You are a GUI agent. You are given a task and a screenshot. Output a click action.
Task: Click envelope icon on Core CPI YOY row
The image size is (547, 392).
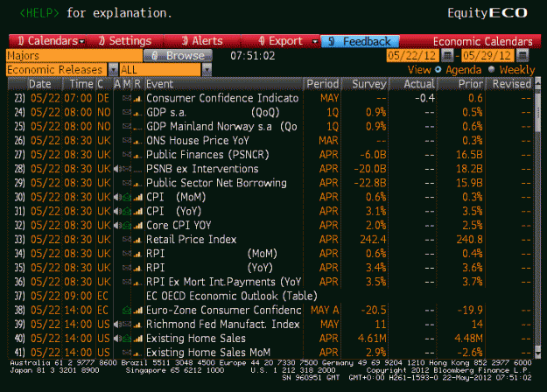[127, 226]
